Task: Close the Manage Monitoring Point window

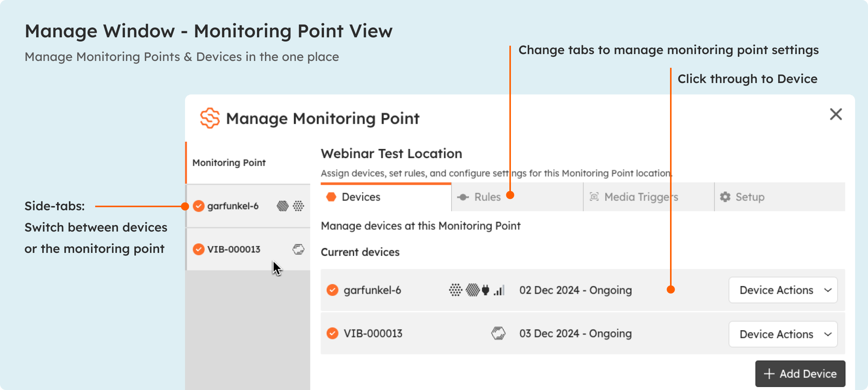Action: 836,114
